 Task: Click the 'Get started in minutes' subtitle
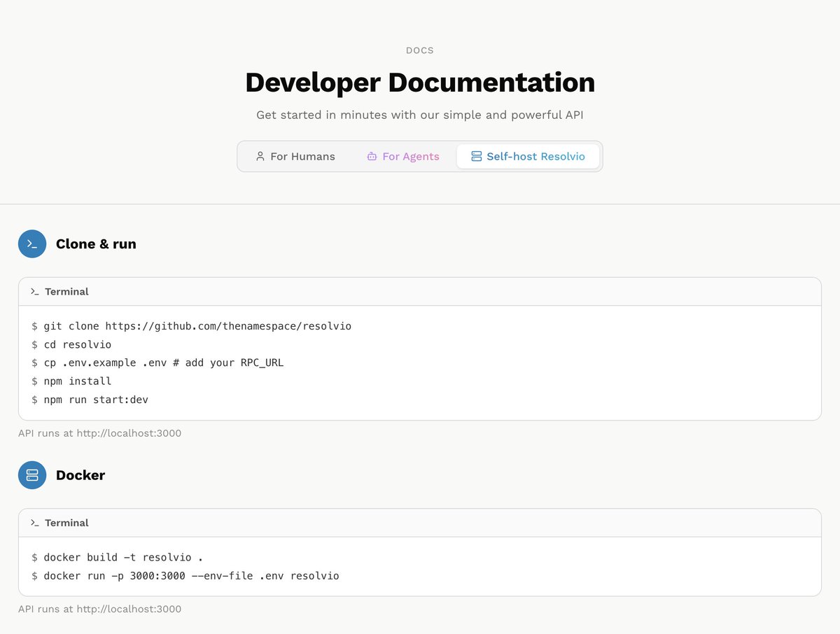point(420,115)
